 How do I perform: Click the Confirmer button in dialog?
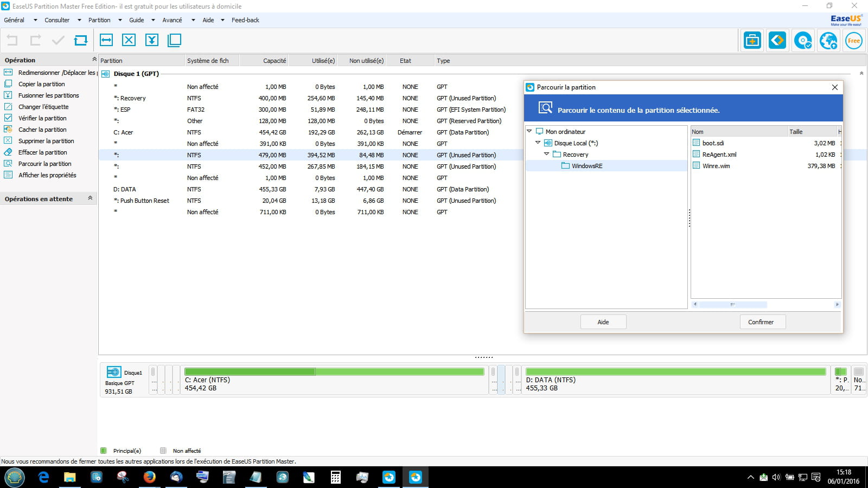coord(763,322)
